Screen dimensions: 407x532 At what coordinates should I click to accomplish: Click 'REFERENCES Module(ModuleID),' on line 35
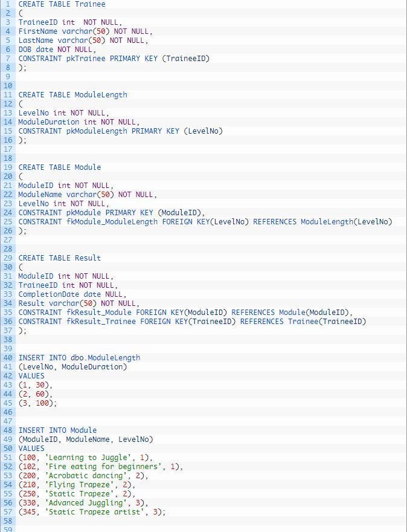tap(292, 313)
